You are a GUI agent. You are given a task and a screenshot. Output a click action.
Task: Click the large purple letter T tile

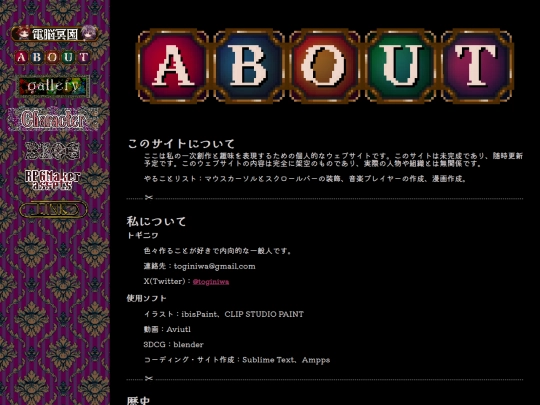click(477, 66)
